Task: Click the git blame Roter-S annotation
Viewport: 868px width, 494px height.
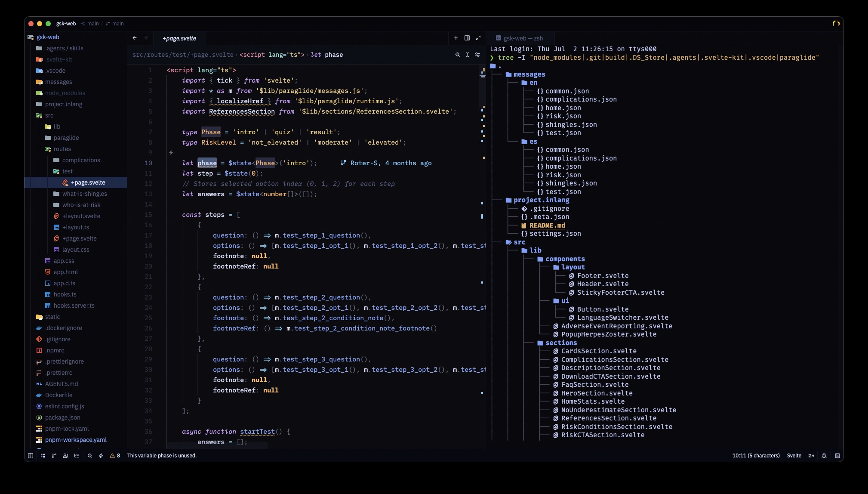Action: [x=386, y=163]
